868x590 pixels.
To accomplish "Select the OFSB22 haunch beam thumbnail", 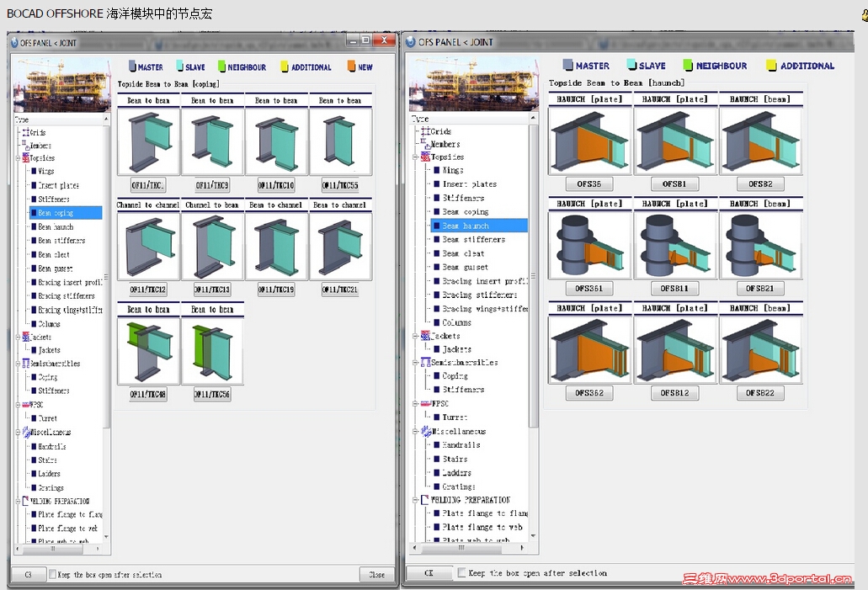I will pos(760,350).
